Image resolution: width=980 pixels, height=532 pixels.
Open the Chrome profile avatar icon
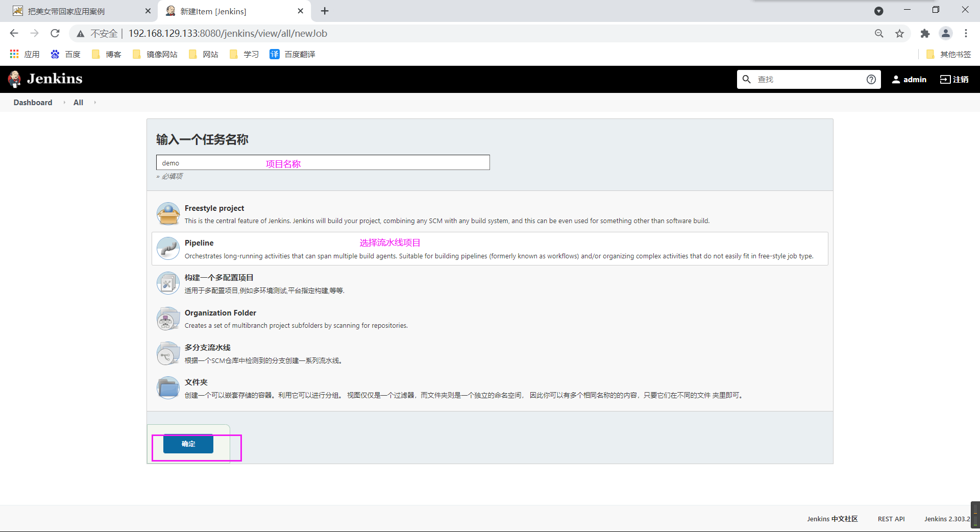(x=946, y=33)
